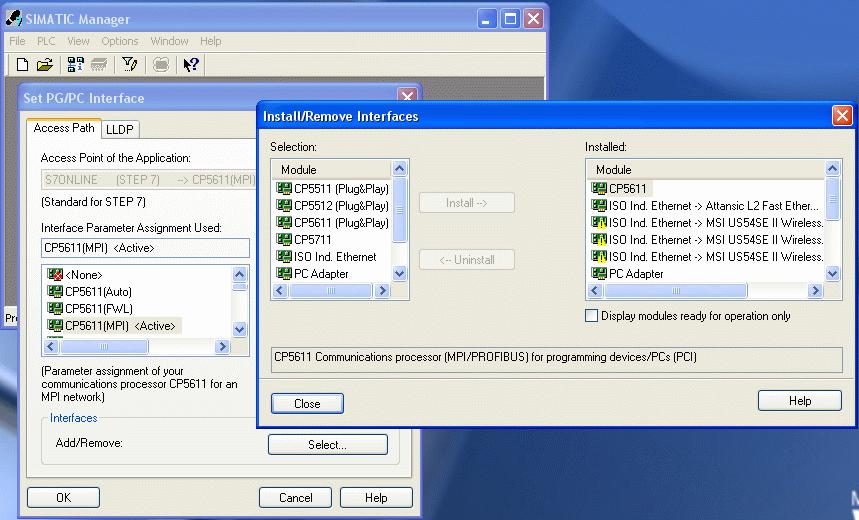The height and width of the screenshot is (520, 859).
Task: Open the Options menu
Action: 119,41
